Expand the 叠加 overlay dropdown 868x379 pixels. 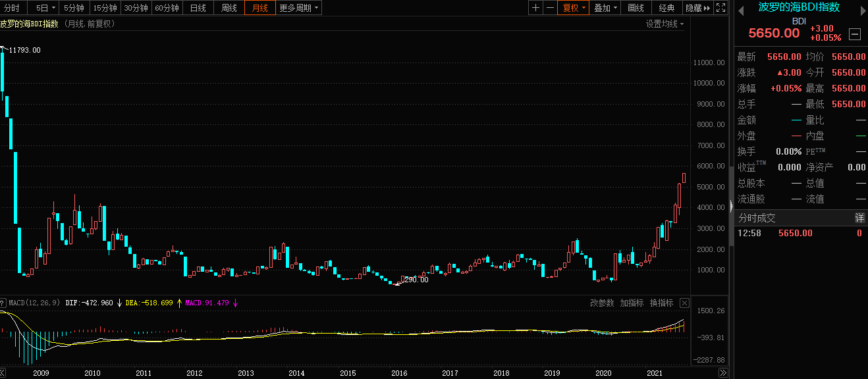click(x=605, y=8)
